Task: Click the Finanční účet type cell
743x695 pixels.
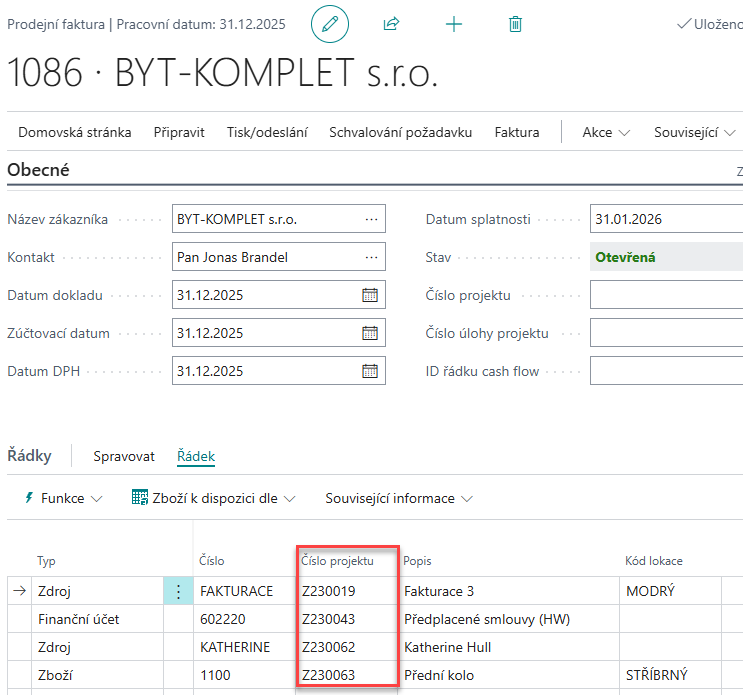Action: pos(97,619)
